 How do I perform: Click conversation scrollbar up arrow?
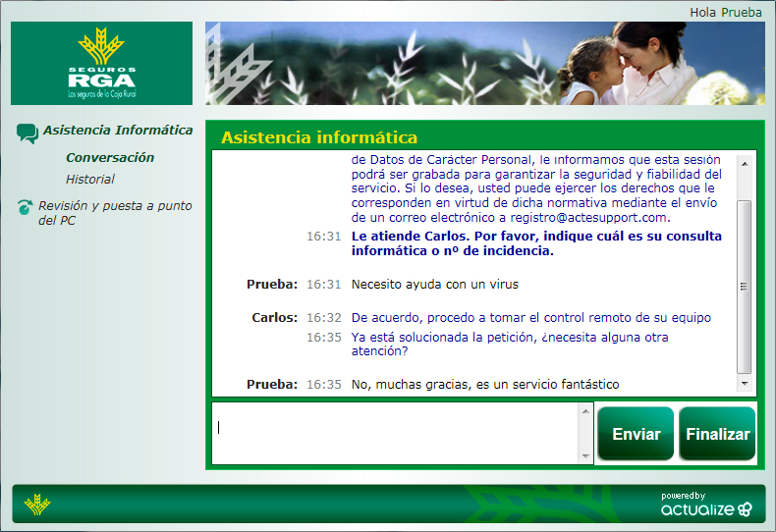[745, 164]
